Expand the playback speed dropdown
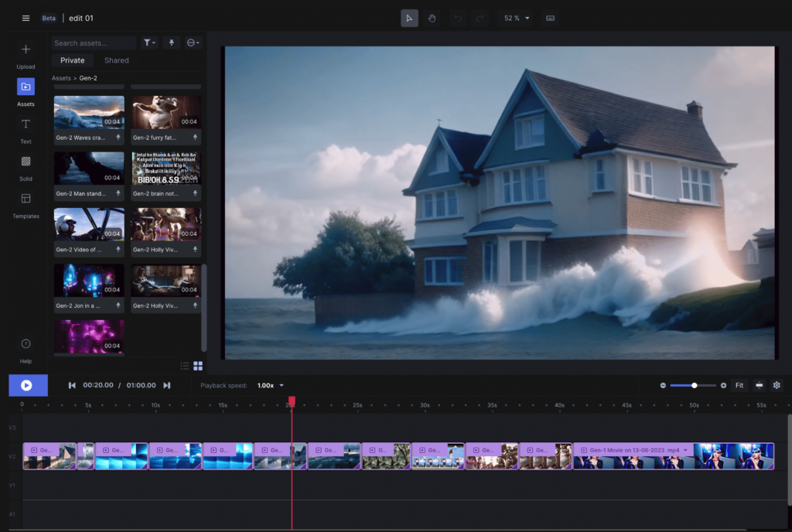This screenshot has height=532, width=792. pos(270,385)
